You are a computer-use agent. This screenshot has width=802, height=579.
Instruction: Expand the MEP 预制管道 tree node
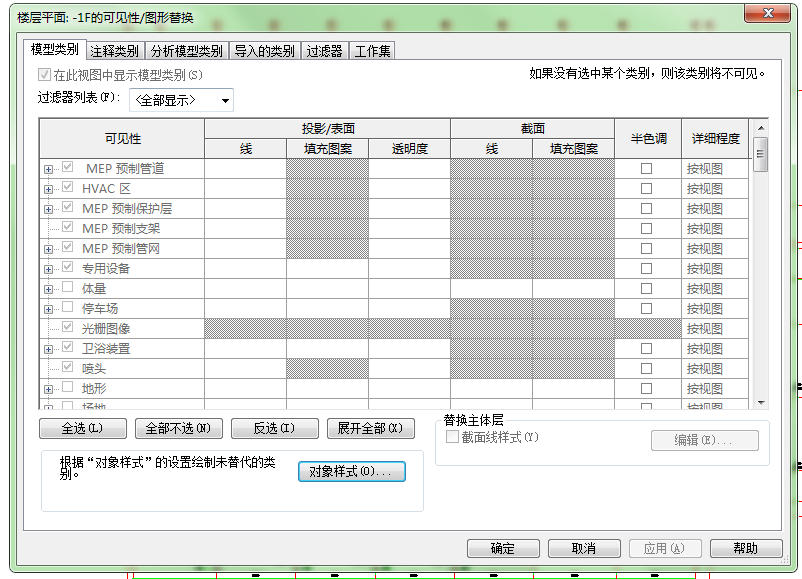pyautogui.click(x=48, y=169)
